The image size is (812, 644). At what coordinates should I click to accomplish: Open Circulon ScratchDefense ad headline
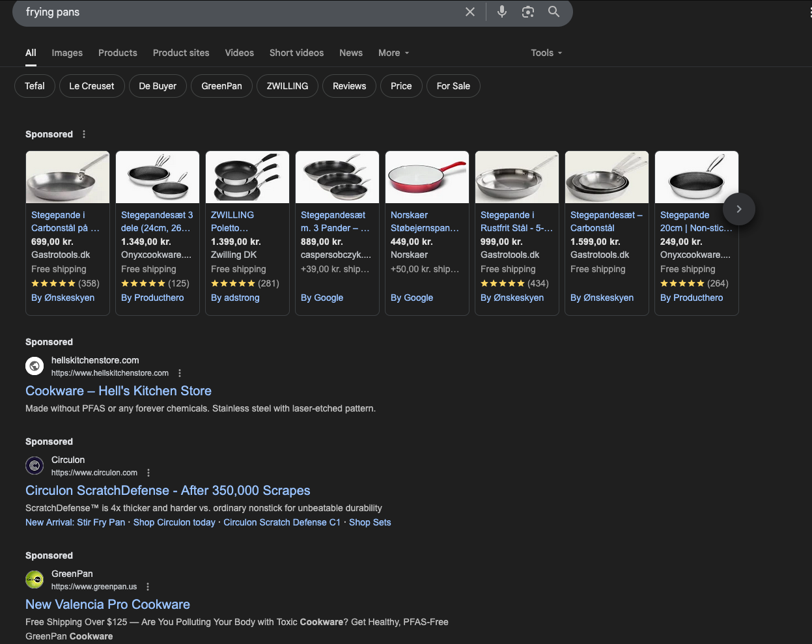(168, 490)
